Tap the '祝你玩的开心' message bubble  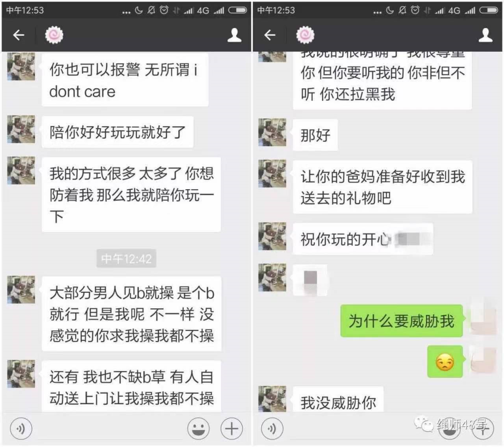(x=363, y=239)
